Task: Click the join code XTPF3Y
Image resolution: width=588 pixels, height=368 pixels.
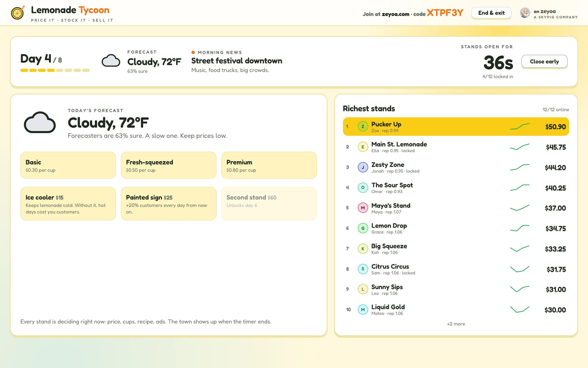Action: [x=445, y=13]
